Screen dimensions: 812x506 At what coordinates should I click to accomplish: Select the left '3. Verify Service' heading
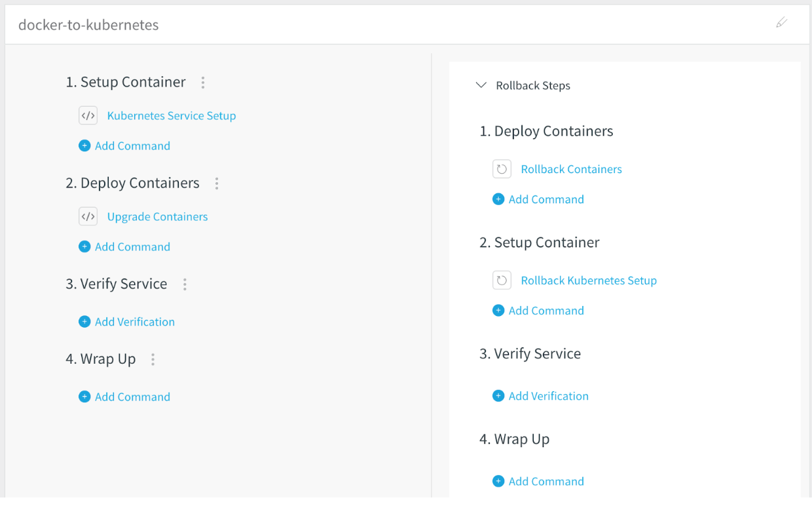point(117,284)
